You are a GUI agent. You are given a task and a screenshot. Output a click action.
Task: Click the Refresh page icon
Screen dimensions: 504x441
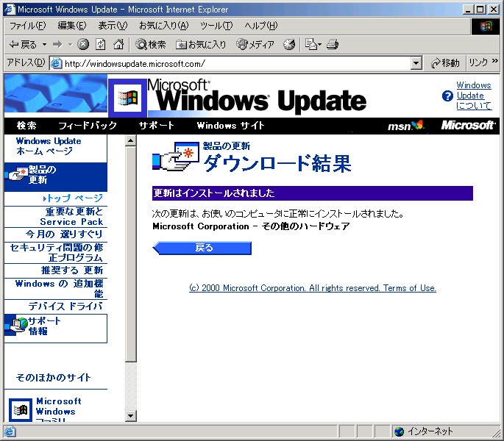click(x=101, y=44)
